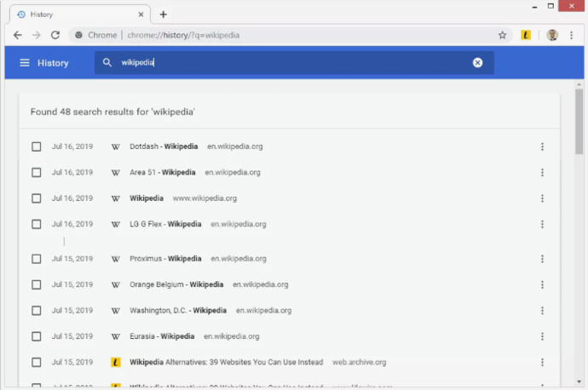
Task: Open more actions for Eurasia entry
Action: (542, 336)
